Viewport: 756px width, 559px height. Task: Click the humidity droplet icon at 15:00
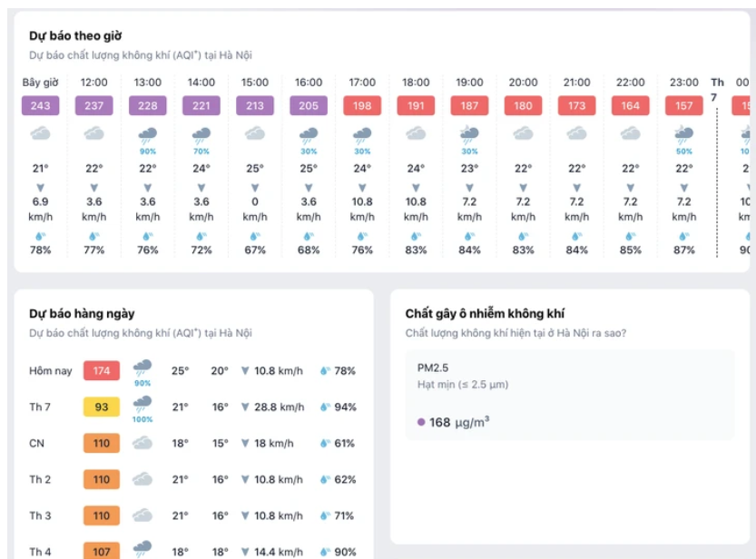coord(255,235)
